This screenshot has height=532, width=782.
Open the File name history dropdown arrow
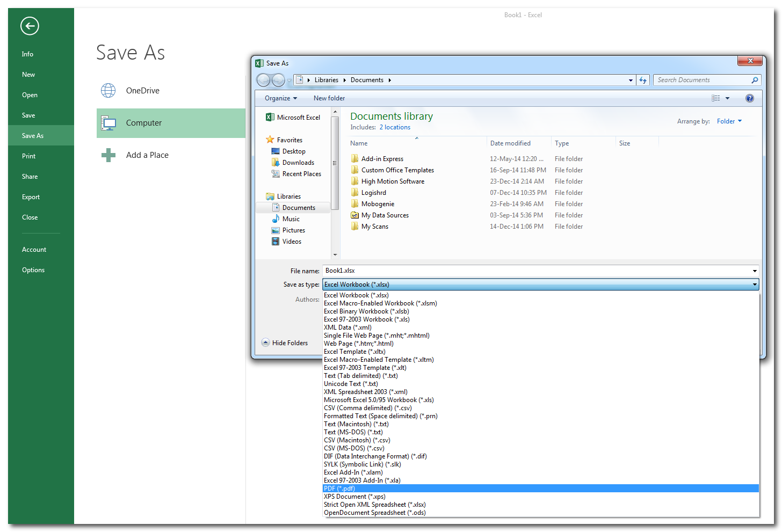coord(755,271)
